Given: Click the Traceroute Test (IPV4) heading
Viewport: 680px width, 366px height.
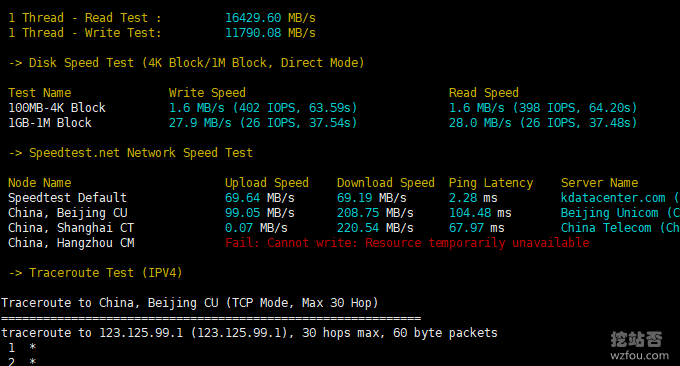Looking at the screenshot, I should (x=95, y=273).
